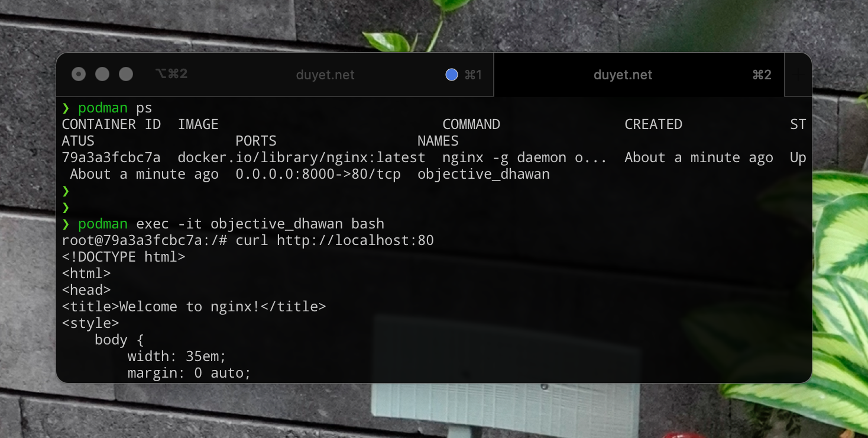Screen dimensions: 868x438
Task: Click the empty prompt arrow on the second blank line
Action: pyautogui.click(x=66, y=207)
